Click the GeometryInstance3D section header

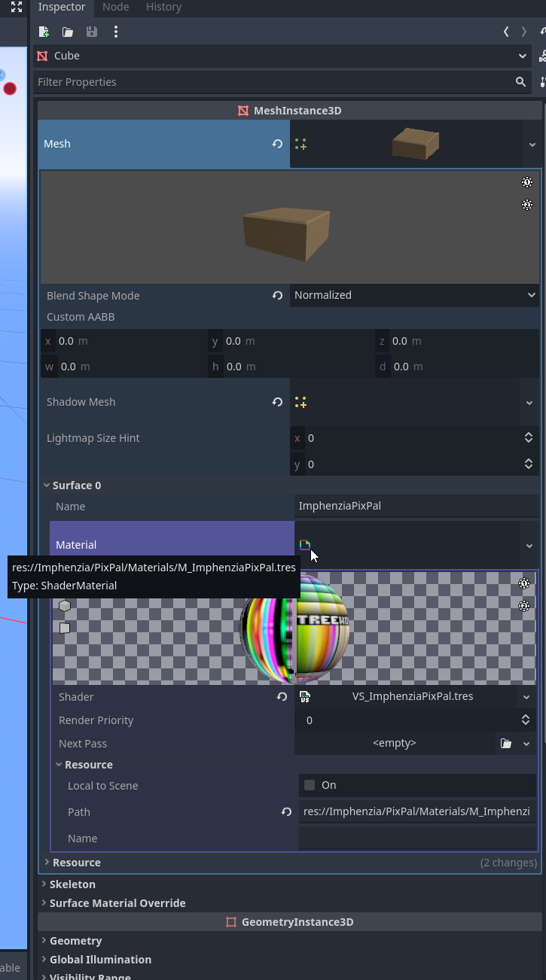[289, 922]
